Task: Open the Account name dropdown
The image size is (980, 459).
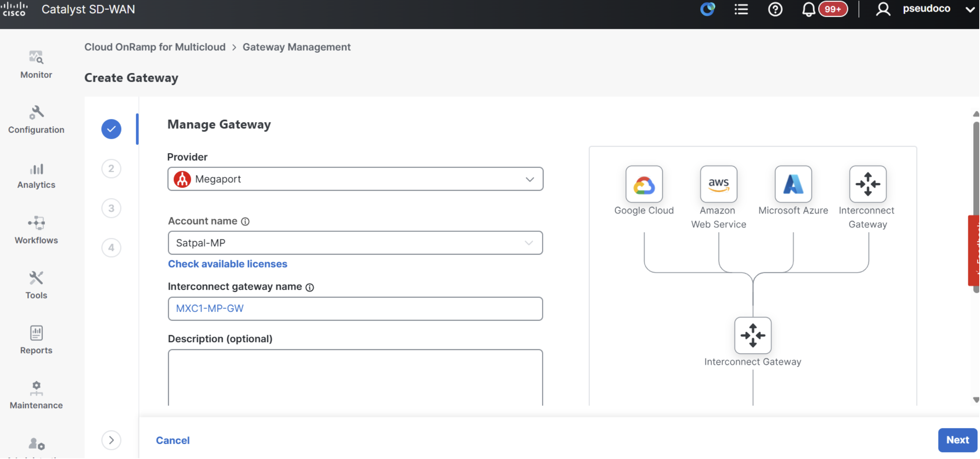Action: pyautogui.click(x=355, y=243)
